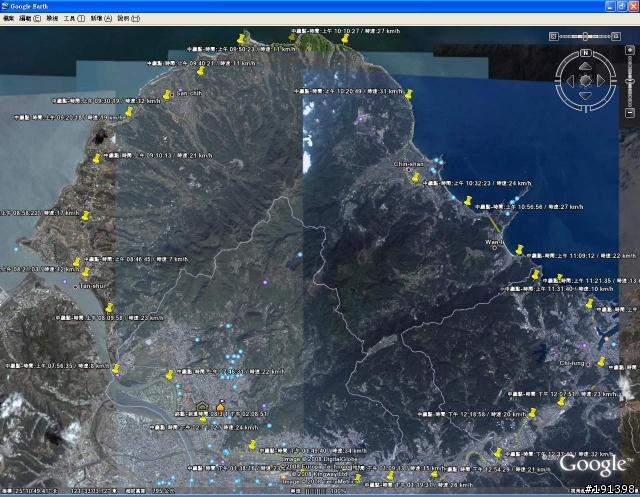Viewport: 640px width, 497px height.
Task: Click the Wan-li town label
Action: (x=494, y=242)
